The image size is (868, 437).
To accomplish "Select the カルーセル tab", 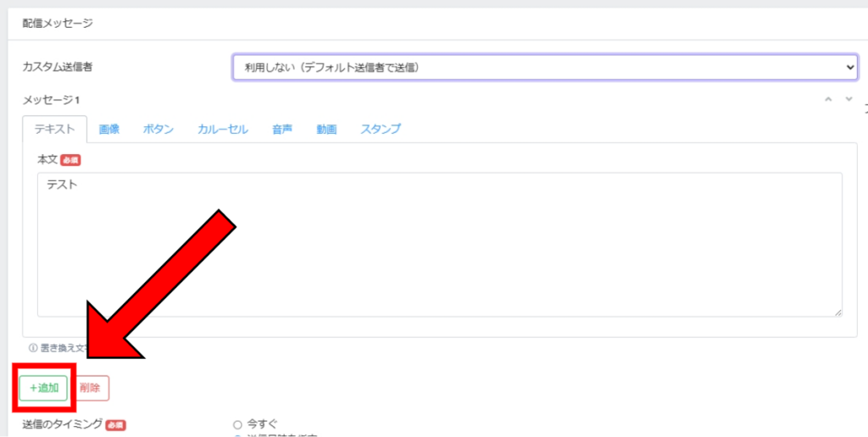I will [x=223, y=130].
